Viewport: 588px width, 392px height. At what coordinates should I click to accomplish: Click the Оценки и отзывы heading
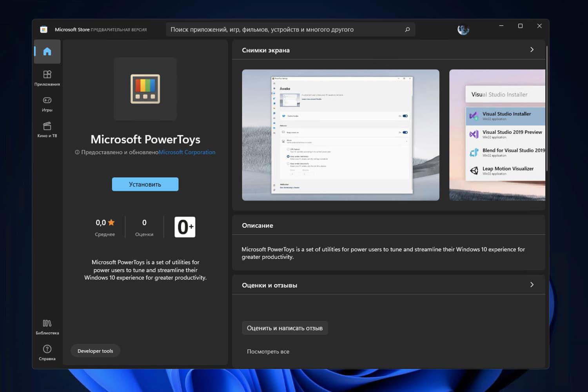click(x=270, y=285)
